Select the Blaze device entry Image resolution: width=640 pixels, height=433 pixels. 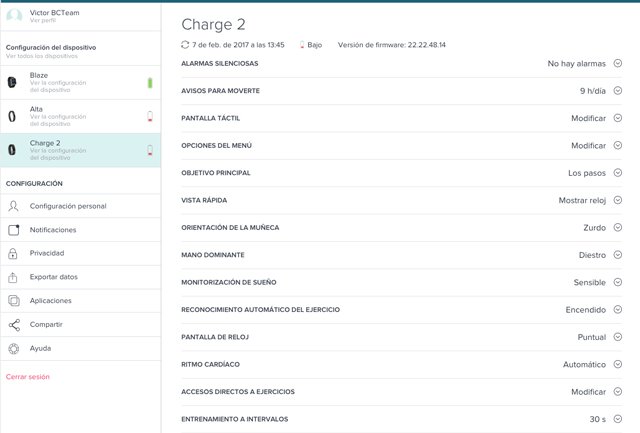[x=80, y=82]
